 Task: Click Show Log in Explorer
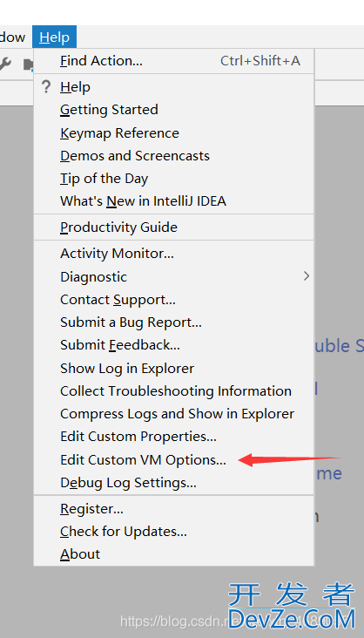(x=173, y=368)
